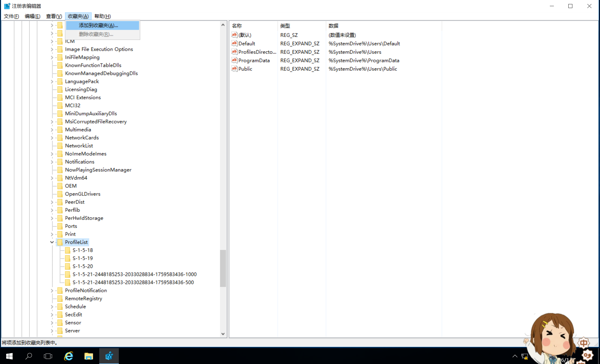This screenshot has width=600, height=364.
Task: Select the key ending in 1759583436-1000
Action: point(134,274)
